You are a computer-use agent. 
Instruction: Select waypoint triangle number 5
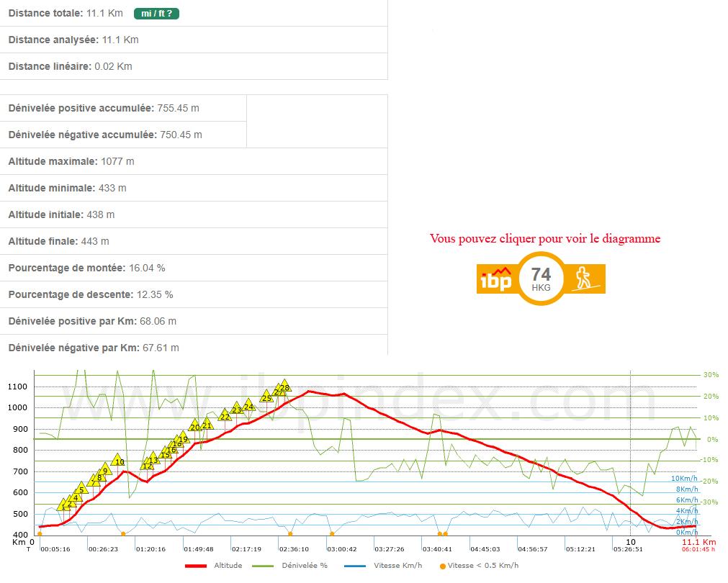pyautogui.click(x=81, y=489)
